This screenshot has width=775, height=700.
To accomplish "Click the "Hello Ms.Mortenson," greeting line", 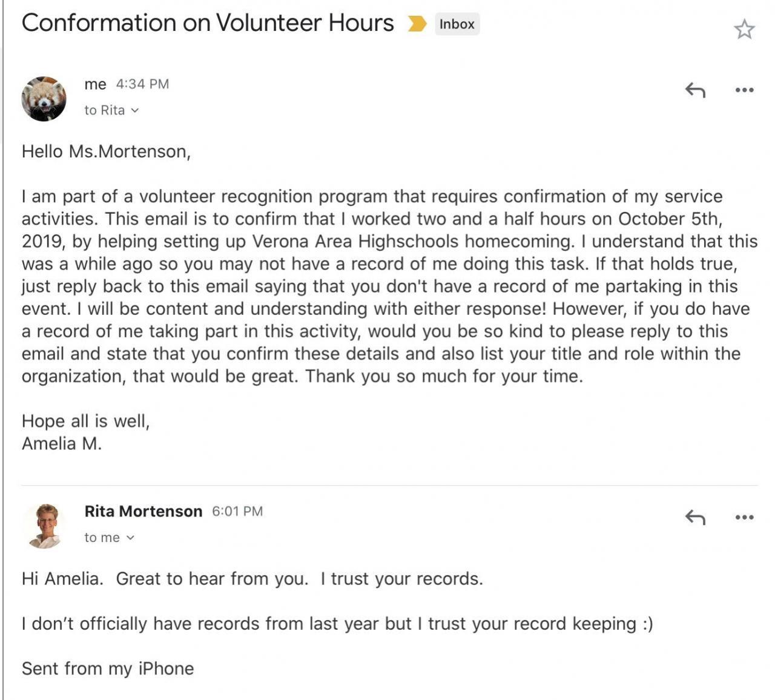I will pos(106,151).
